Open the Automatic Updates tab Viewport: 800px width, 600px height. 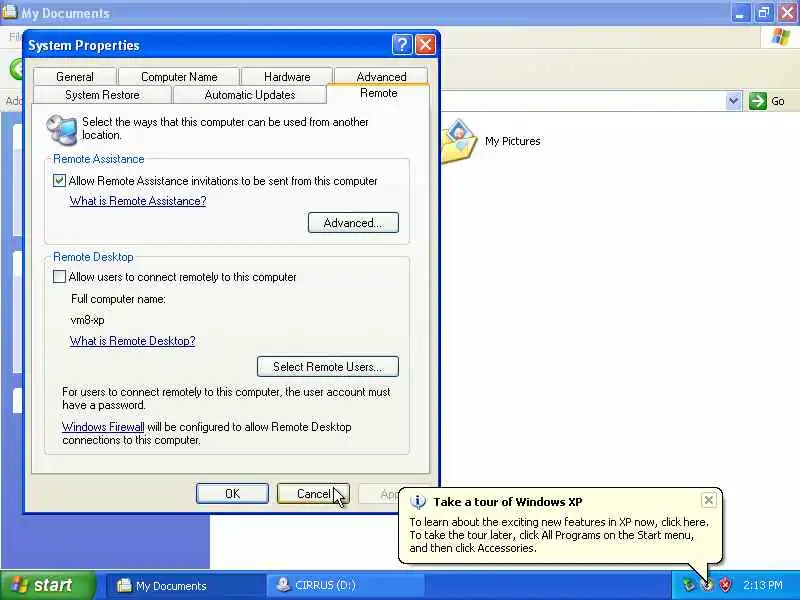[250, 95]
